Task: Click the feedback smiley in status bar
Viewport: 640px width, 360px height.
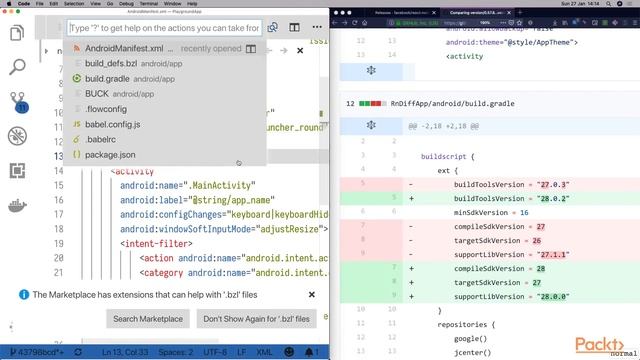Action: click(x=289, y=352)
